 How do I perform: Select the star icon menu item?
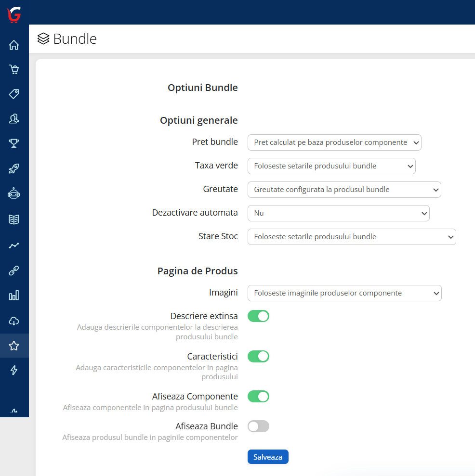click(x=14, y=346)
